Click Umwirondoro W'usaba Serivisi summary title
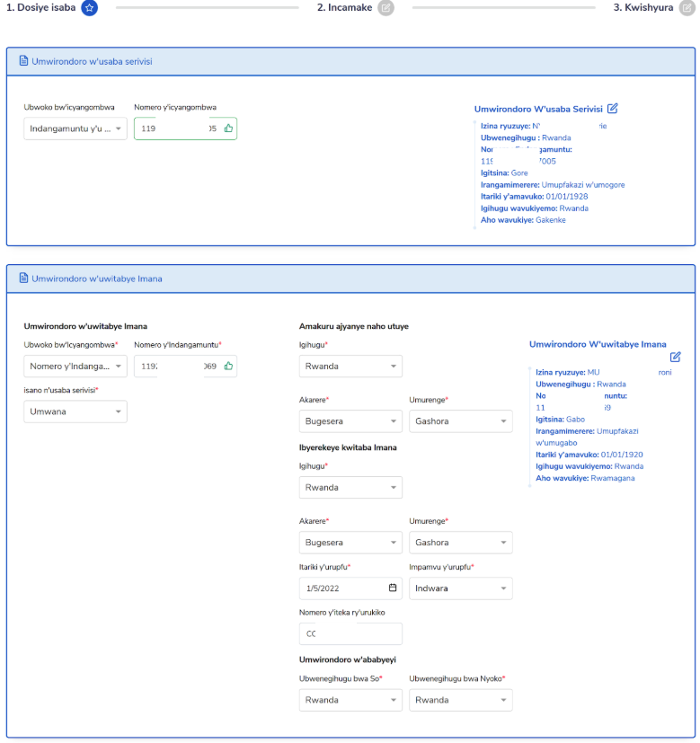700x743 pixels. click(x=538, y=109)
